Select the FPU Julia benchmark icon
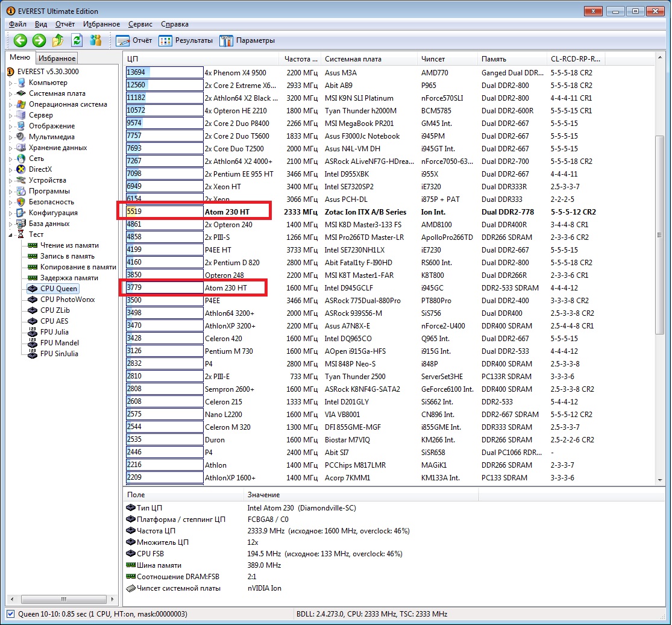The width and height of the screenshot is (672, 625). pyautogui.click(x=33, y=332)
